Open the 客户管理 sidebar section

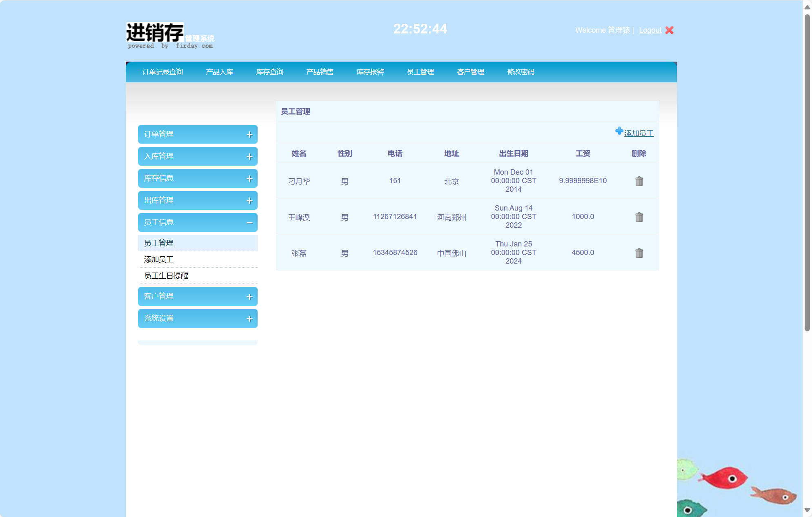198,296
